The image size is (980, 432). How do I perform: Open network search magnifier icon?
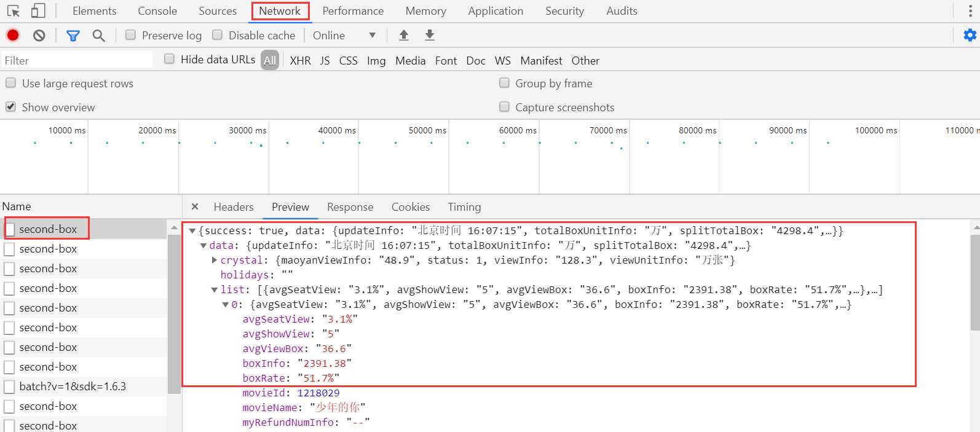click(98, 36)
